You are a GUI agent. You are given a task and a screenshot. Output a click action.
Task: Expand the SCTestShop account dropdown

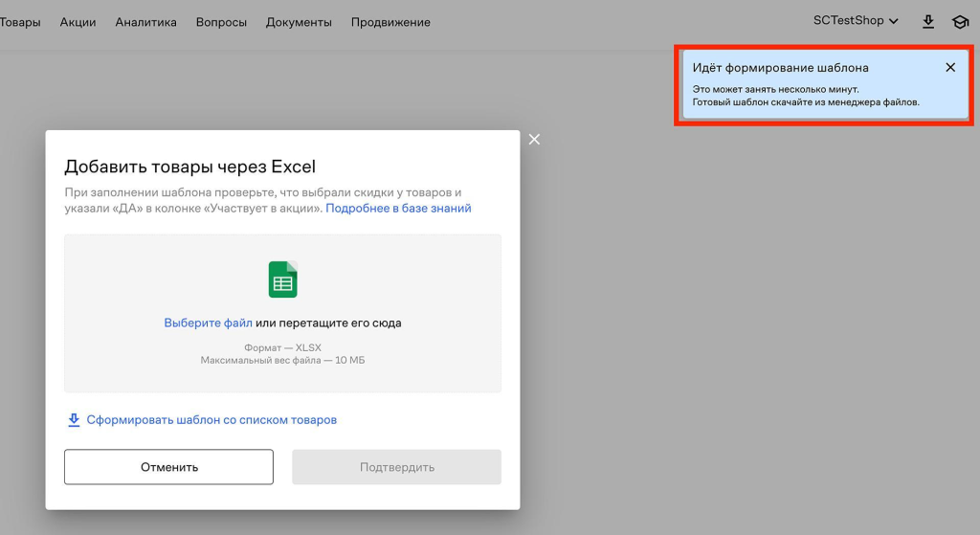(856, 21)
